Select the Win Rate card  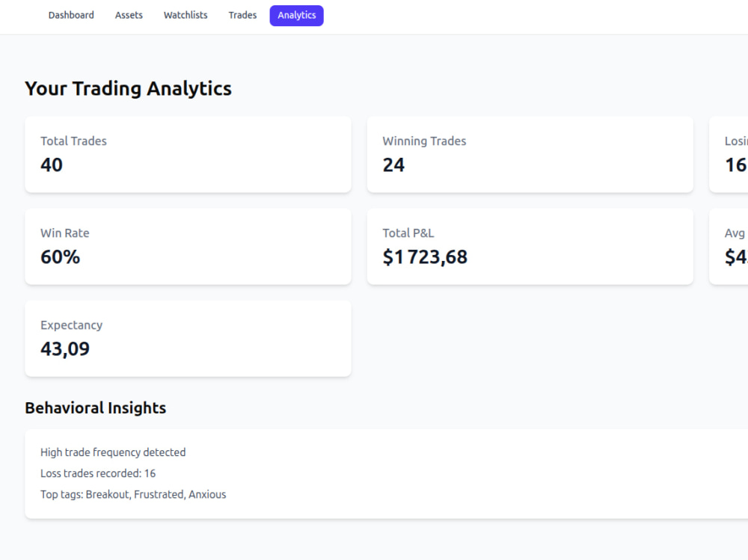(x=188, y=247)
